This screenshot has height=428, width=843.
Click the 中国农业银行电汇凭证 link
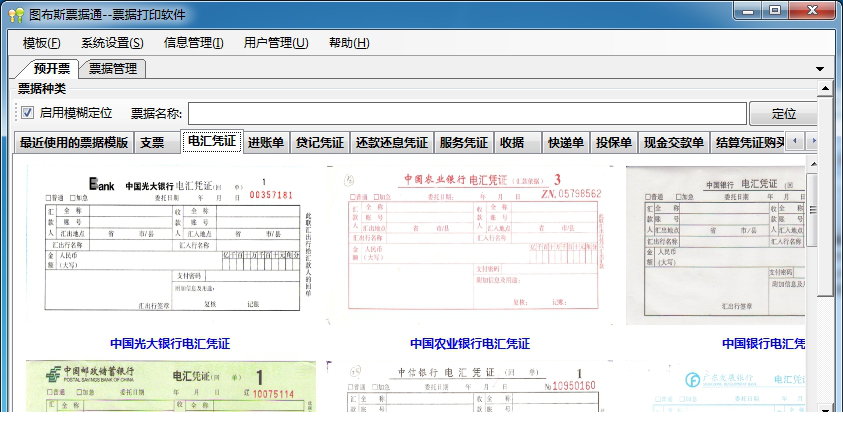470,343
